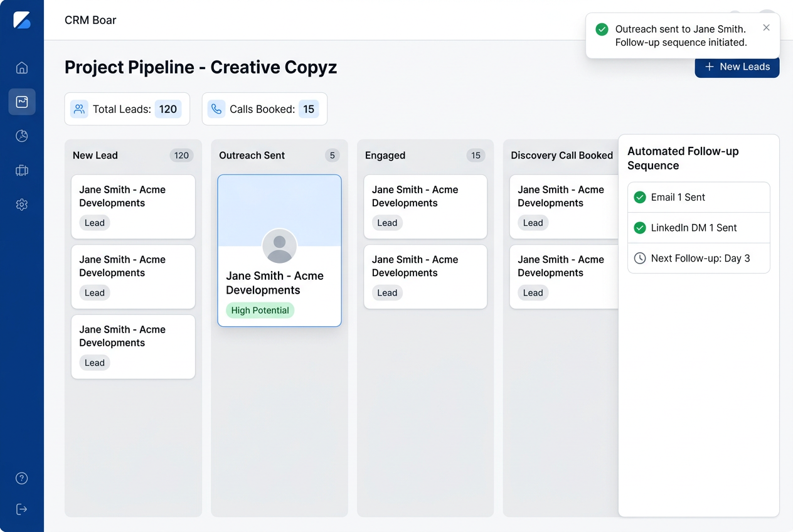Click the 5 badge on Outreach Sent column
This screenshot has height=532, width=793.
click(333, 156)
